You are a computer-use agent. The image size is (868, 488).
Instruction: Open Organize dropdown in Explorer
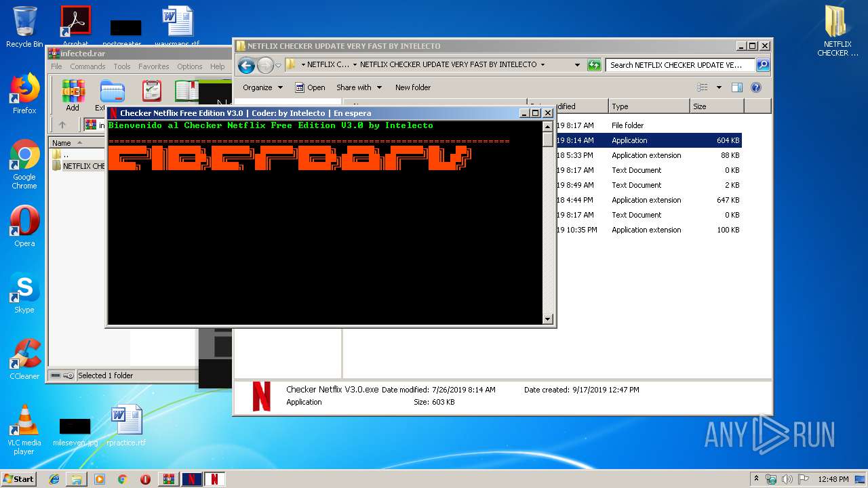(262, 87)
